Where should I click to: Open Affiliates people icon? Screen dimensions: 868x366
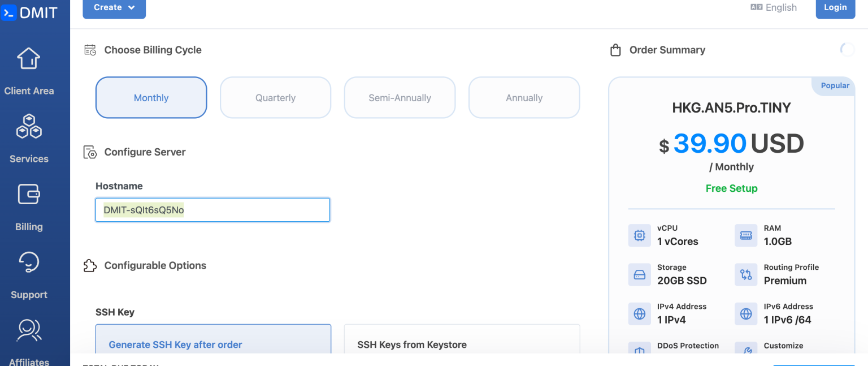coord(29,330)
